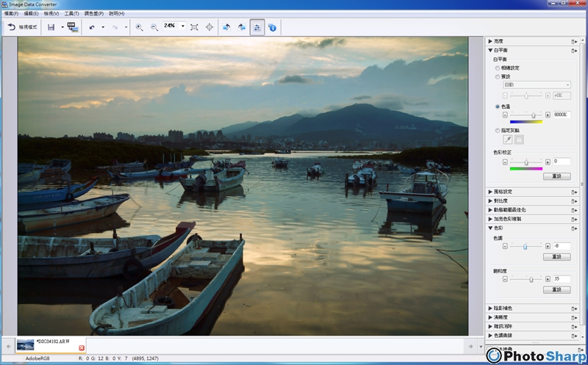This screenshot has width=588, height=365.
Task: Click the Fit to Window icon
Action: click(194, 27)
